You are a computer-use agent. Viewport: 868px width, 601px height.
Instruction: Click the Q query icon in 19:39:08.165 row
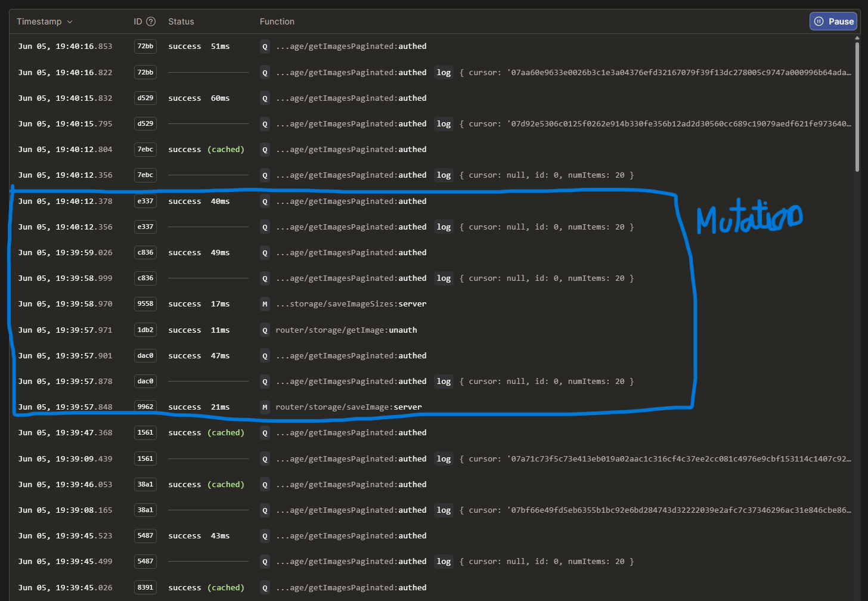click(265, 510)
